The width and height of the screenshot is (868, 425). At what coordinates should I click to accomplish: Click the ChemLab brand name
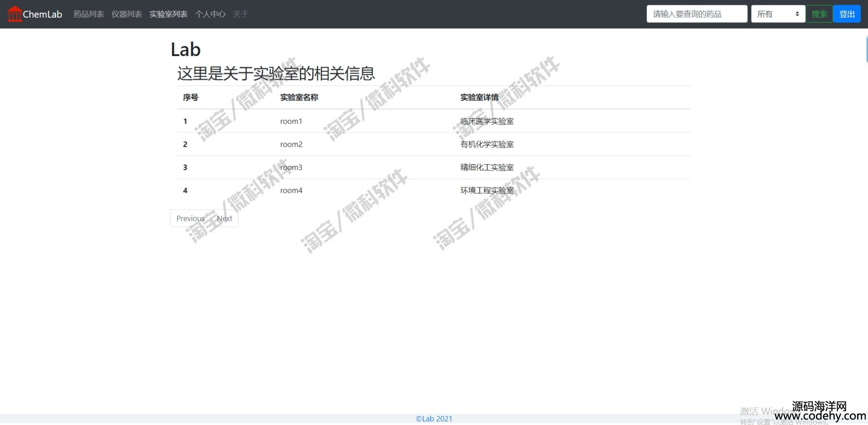(x=42, y=14)
